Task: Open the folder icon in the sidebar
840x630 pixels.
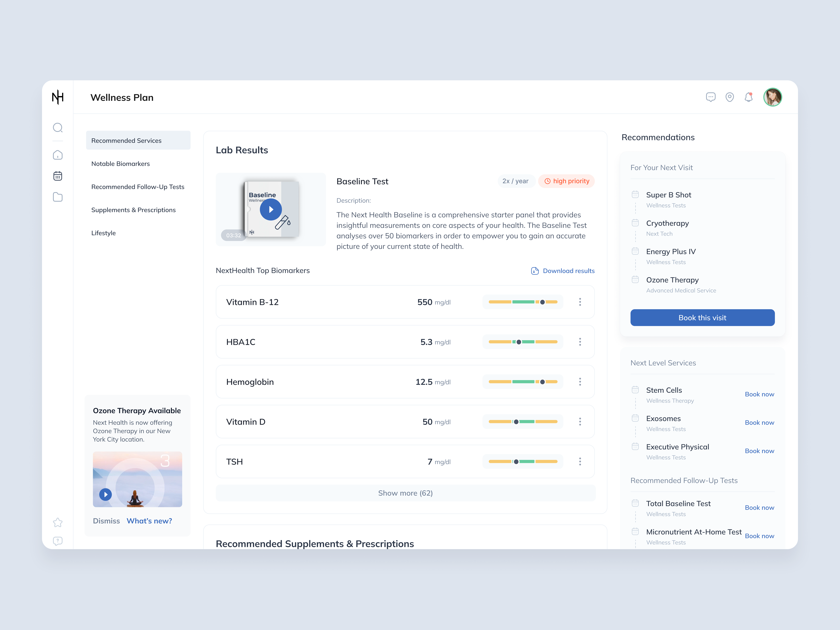Action: click(58, 197)
